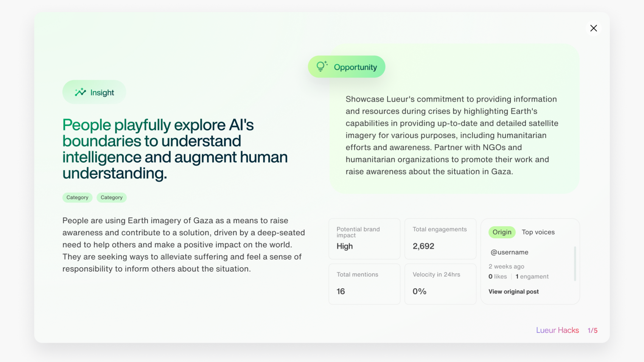Click the @username handle

[x=509, y=252]
